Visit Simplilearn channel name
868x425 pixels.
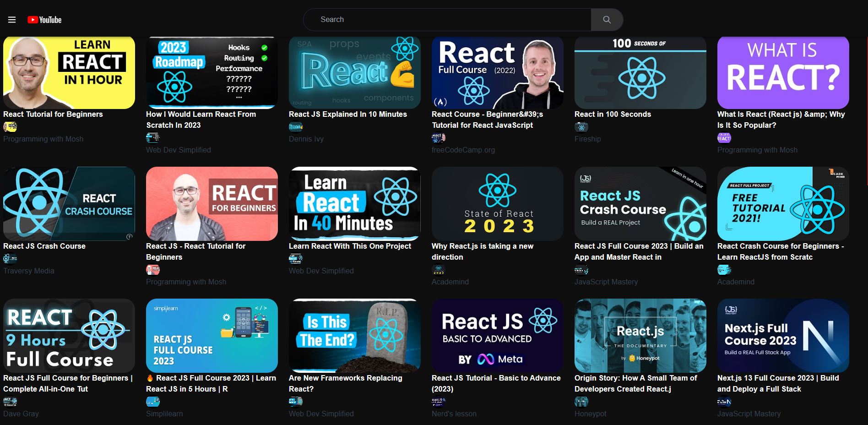click(164, 414)
